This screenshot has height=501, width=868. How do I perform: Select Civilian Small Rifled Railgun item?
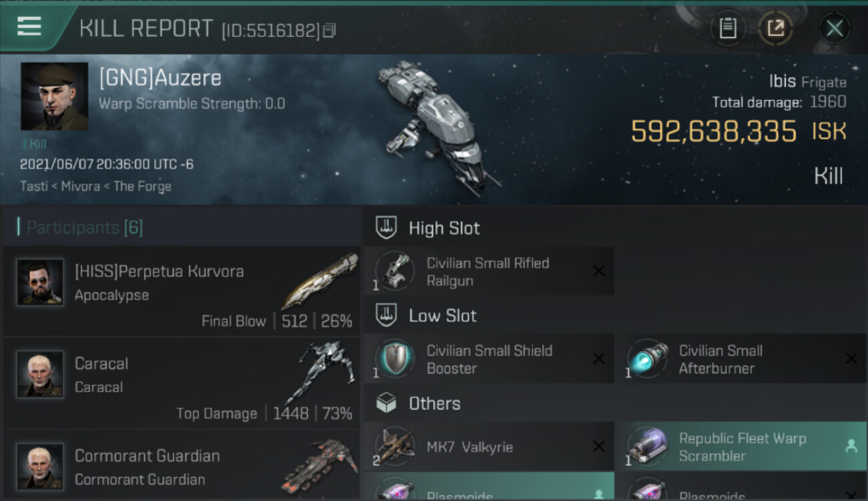[489, 271]
